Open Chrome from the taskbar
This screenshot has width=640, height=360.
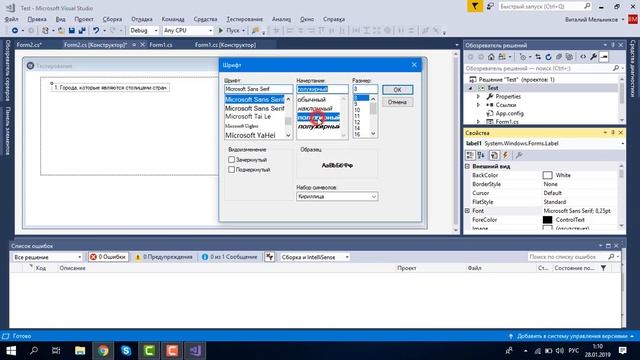(103, 351)
